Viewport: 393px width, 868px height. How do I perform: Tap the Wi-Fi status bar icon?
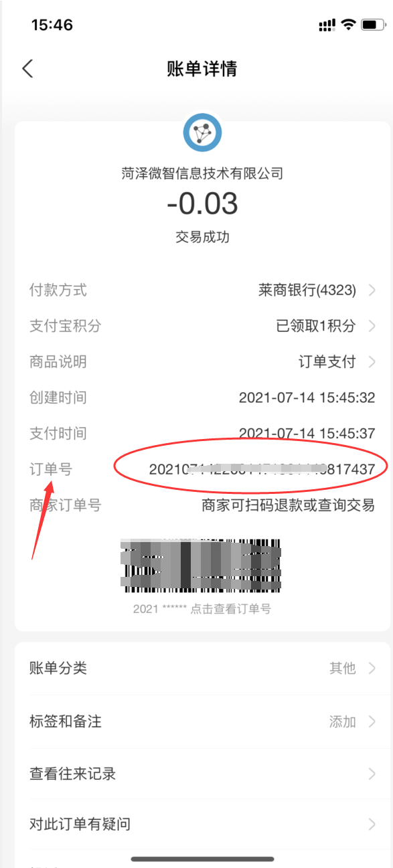coord(348,25)
